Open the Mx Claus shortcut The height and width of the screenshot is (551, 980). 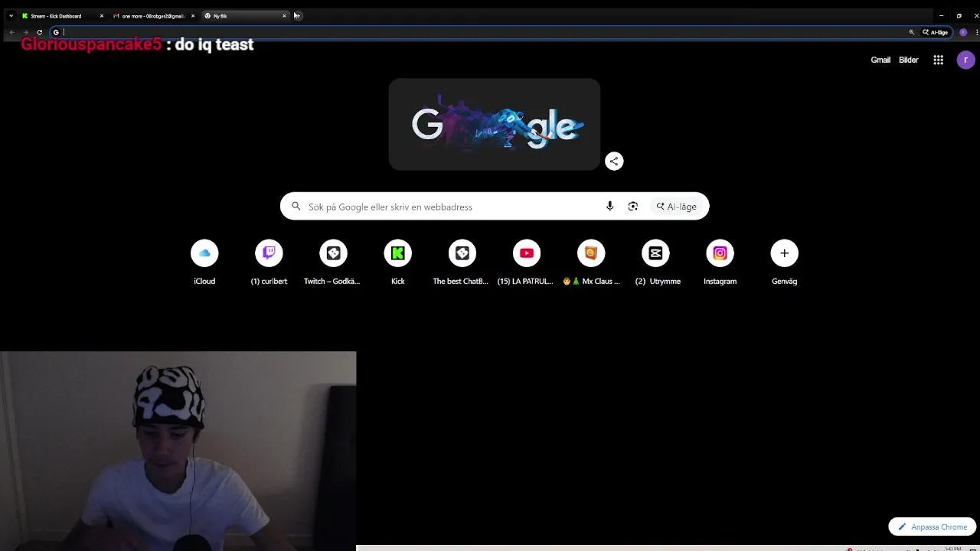591,253
